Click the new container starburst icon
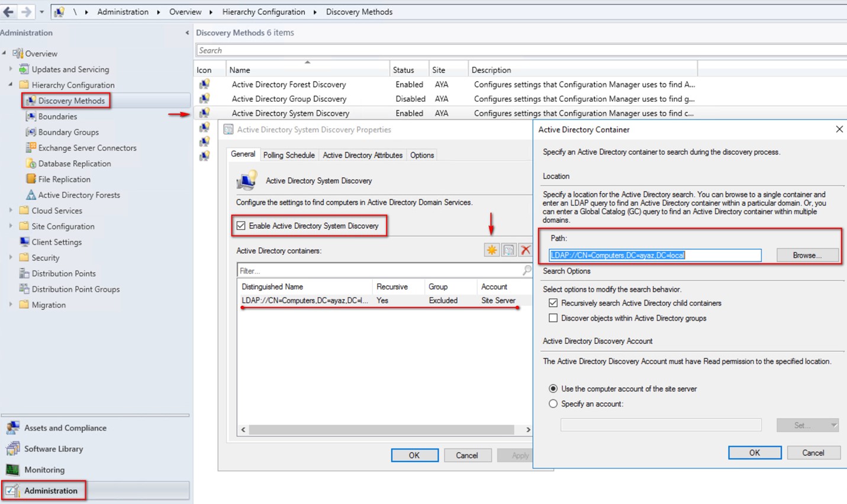 tap(492, 250)
